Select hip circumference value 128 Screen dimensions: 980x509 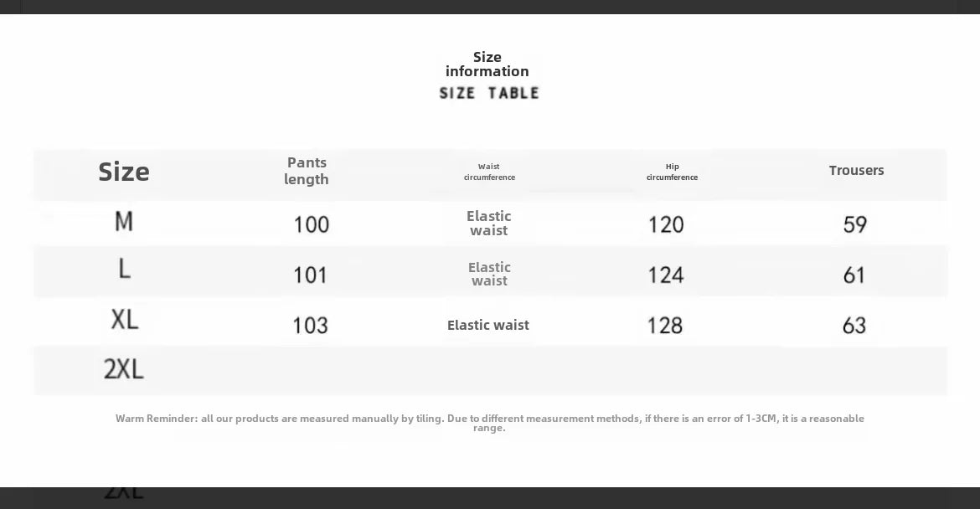665,326
